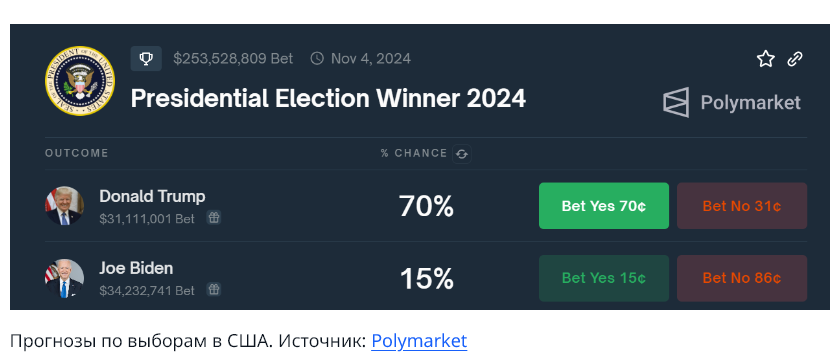Open the Polymarket source link
Image resolution: width=831 pixels, height=362 pixels.
pos(419,341)
